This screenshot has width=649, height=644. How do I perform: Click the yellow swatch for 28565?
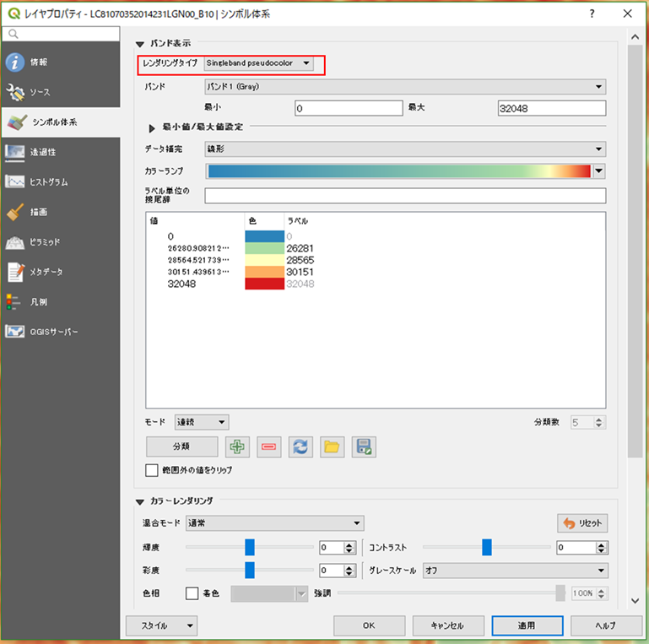click(264, 260)
